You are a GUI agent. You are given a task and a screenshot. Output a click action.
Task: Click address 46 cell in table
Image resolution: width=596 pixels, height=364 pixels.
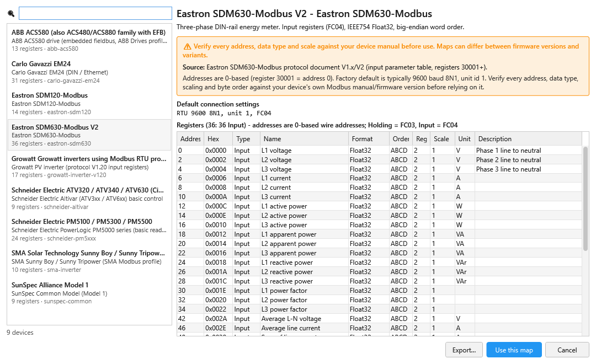click(x=190, y=328)
